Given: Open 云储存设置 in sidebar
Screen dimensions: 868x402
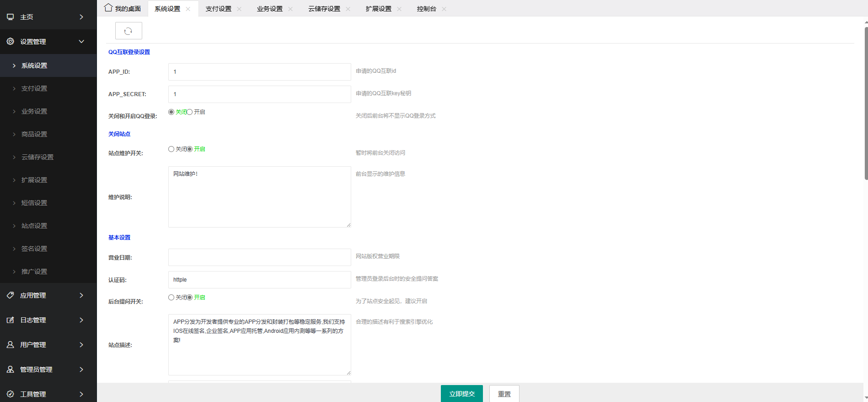Looking at the screenshot, I should pyautogui.click(x=48, y=157).
